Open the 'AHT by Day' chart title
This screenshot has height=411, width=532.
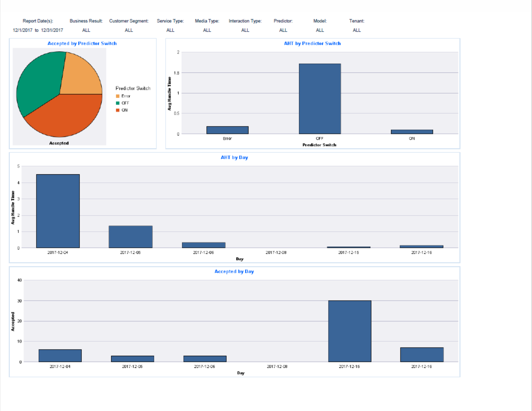234,157
